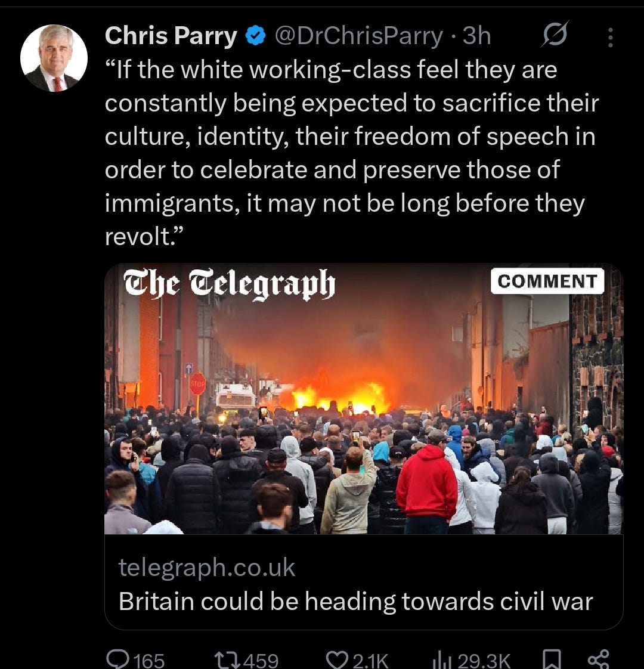The width and height of the screenshot is (644, 669).
Task: Like the tweet with heart icon
Action: click(x=338, y=660)
